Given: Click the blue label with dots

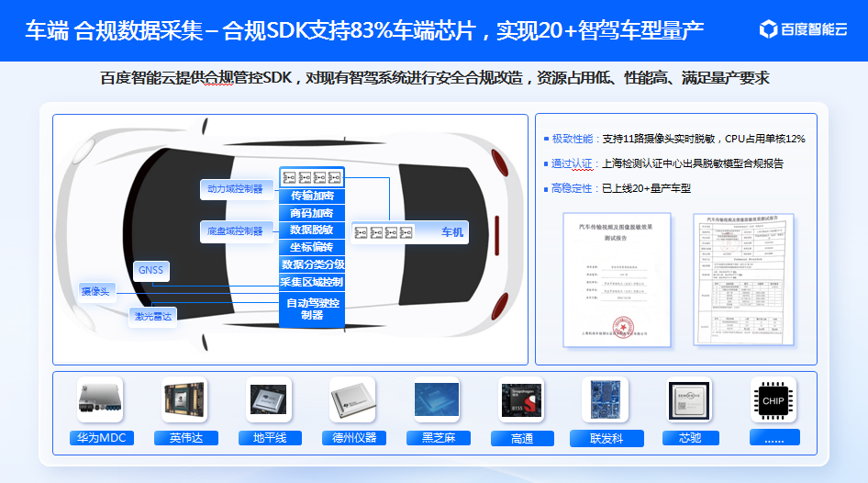Looking at the screenshot, I should [x=774, y=437].
